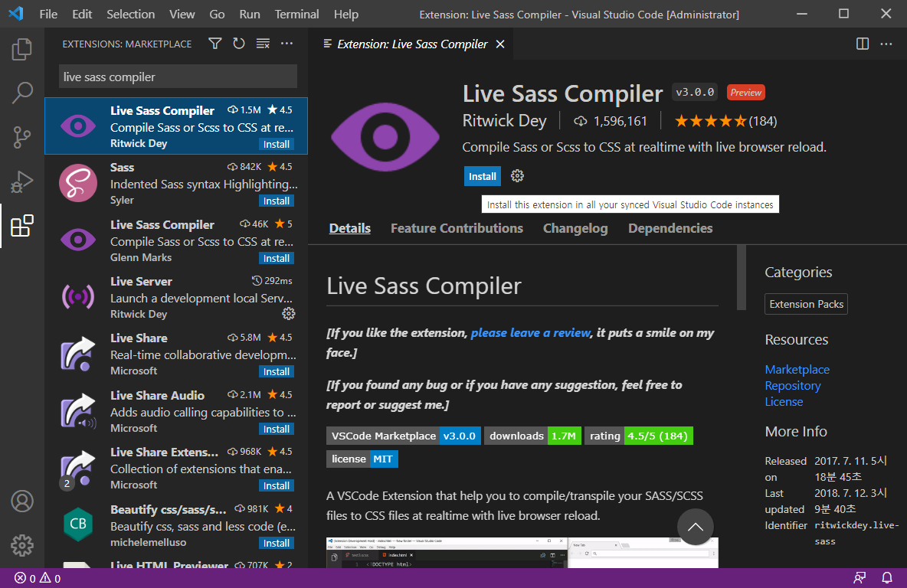Image resolution: width=907 pixels, height=588 pixels.
Task: Open the Marketplace resource link
Action: click(x=797, y=370)
